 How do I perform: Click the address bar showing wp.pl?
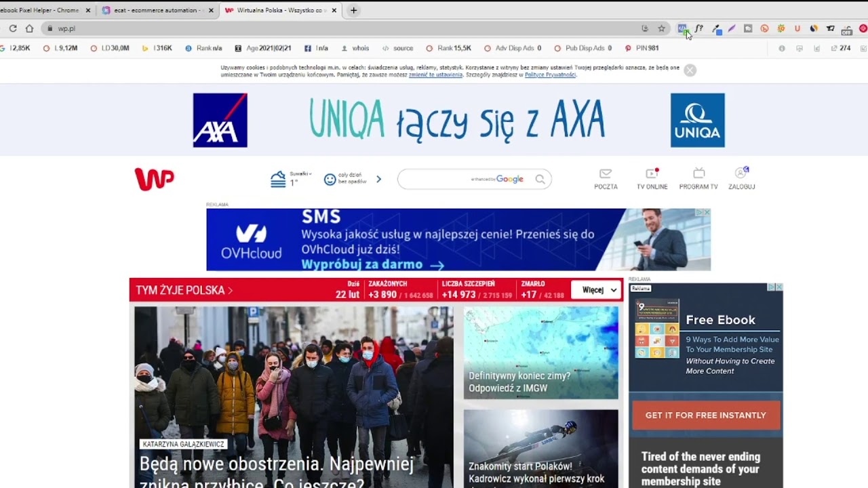coord(339,28)
